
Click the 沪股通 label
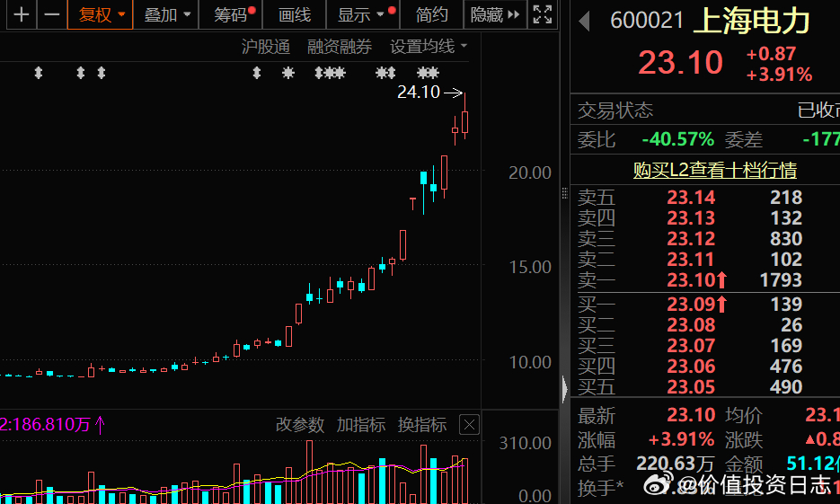tap(266, 47)
